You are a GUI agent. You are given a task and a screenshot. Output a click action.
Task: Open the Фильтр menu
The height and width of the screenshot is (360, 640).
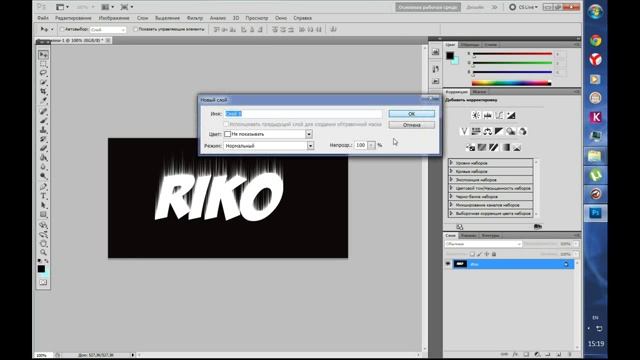coord(195,18)
